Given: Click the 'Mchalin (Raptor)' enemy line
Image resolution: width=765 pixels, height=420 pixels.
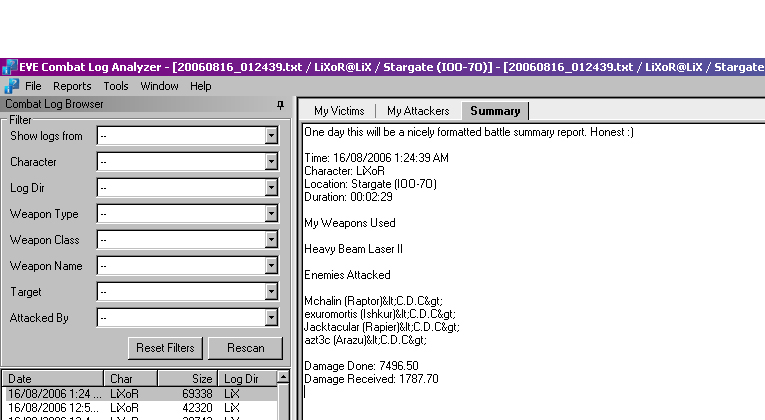Looking at the screenshot, I should coord(373,301).
